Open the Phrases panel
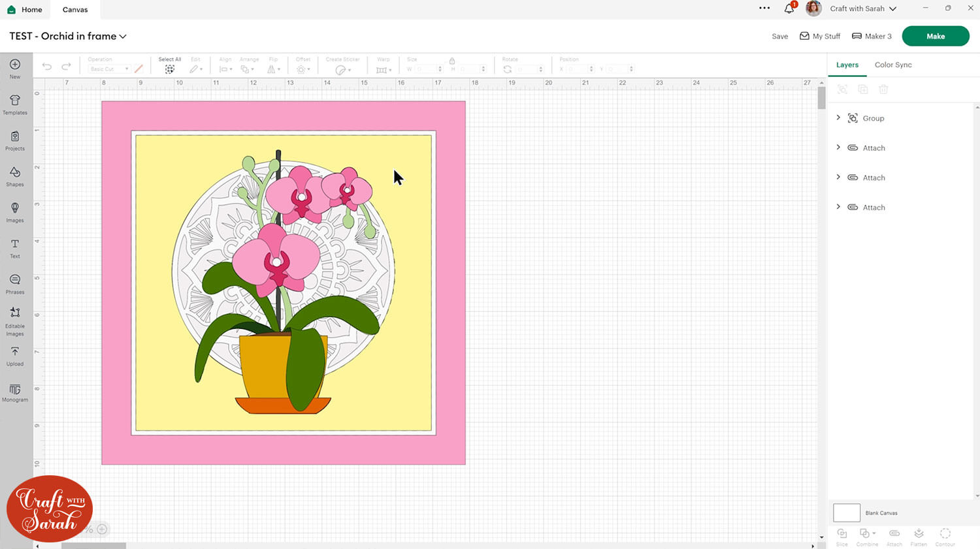 pyautogui.click(x=15, y=283)
